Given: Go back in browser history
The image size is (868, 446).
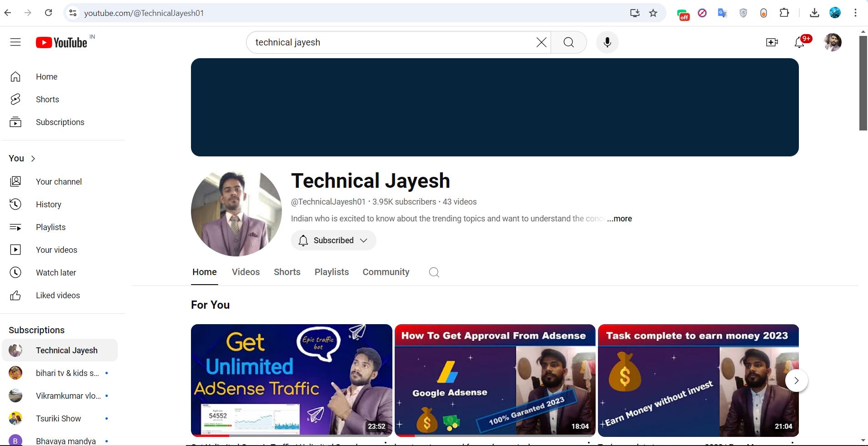Looking at the screenshot, I should (x=8, y=13).
